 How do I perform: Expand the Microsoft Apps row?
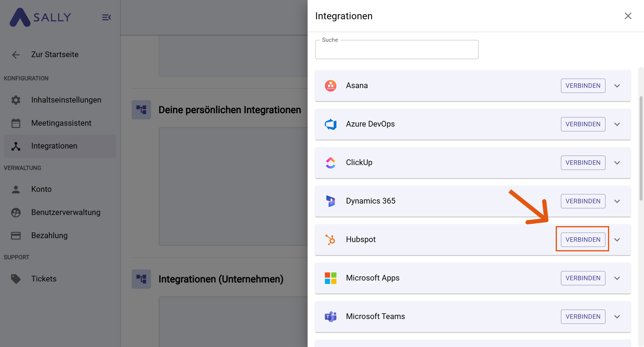click(x=617, y=278)
